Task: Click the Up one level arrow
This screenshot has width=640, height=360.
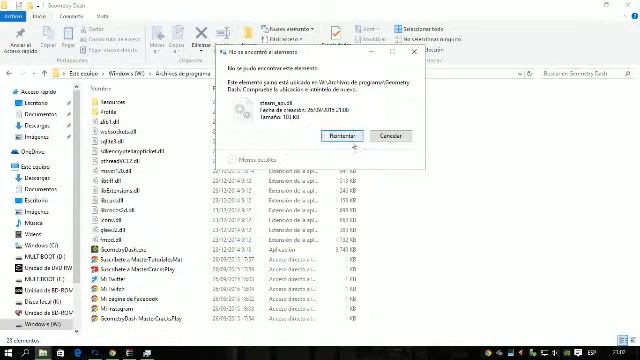Action: click(x=44, y=73)
